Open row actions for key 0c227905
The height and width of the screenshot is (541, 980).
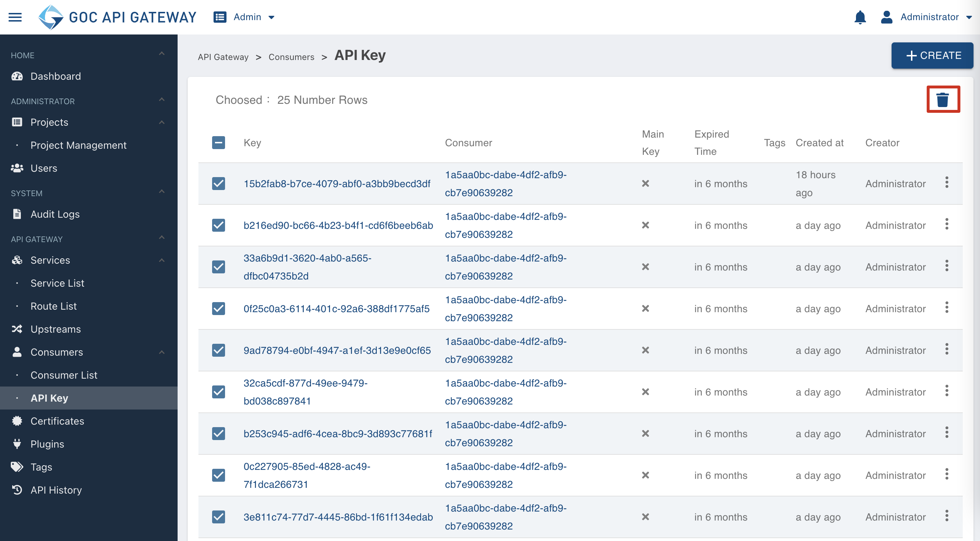click(x=947, y=474)
